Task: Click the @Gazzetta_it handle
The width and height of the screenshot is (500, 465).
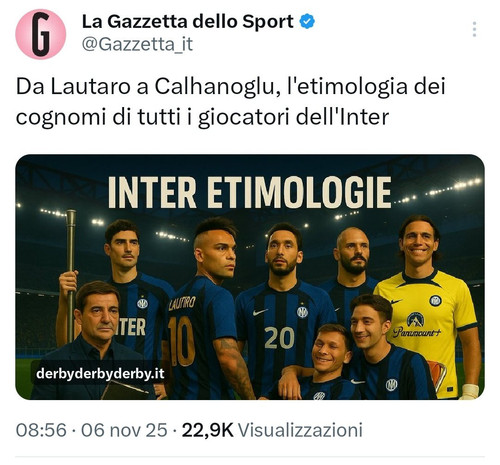Action: click(x=137, y=44)
